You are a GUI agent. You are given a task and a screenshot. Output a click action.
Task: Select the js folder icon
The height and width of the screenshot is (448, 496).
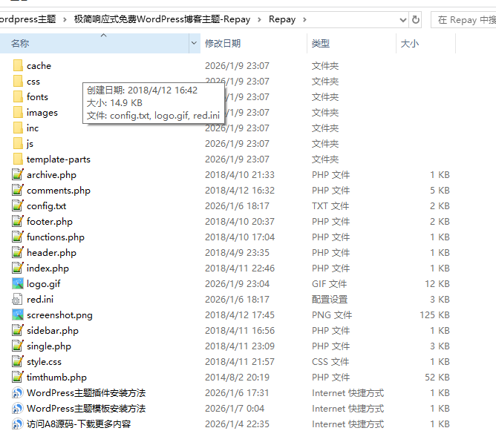pos(18,143)
